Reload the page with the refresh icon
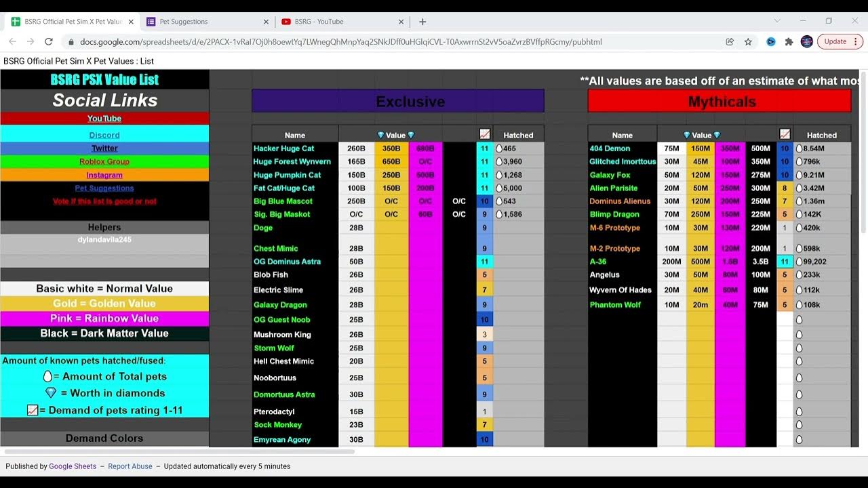 coord(49,41)
